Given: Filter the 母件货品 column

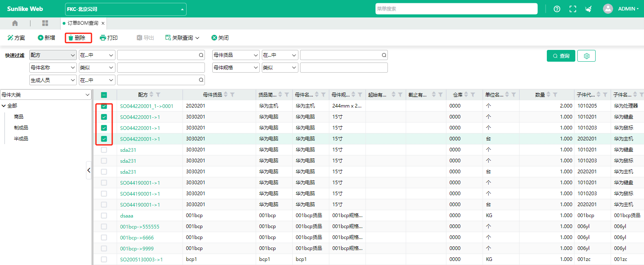Looking at the screenshot, I should tap(233, 95).
